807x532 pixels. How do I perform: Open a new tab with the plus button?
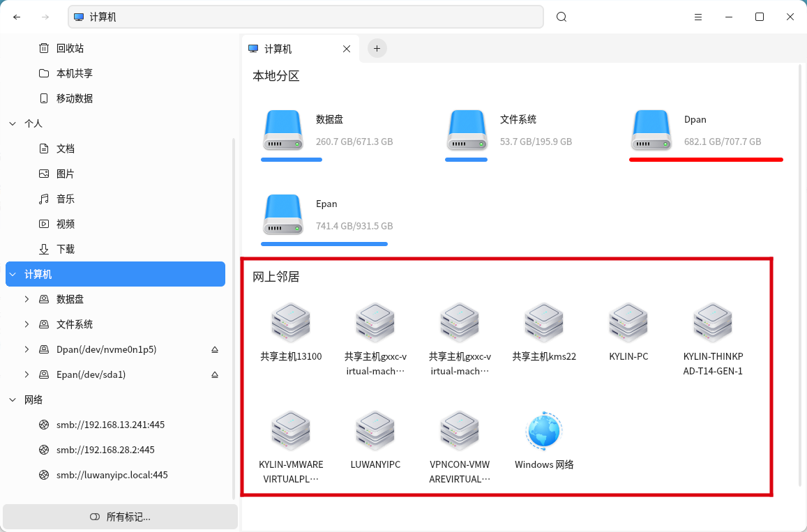tap(377, 48)
